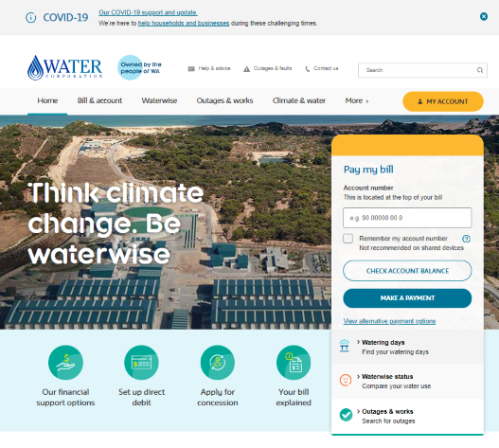Select the Home nav tab

click(x=47, y=100)
